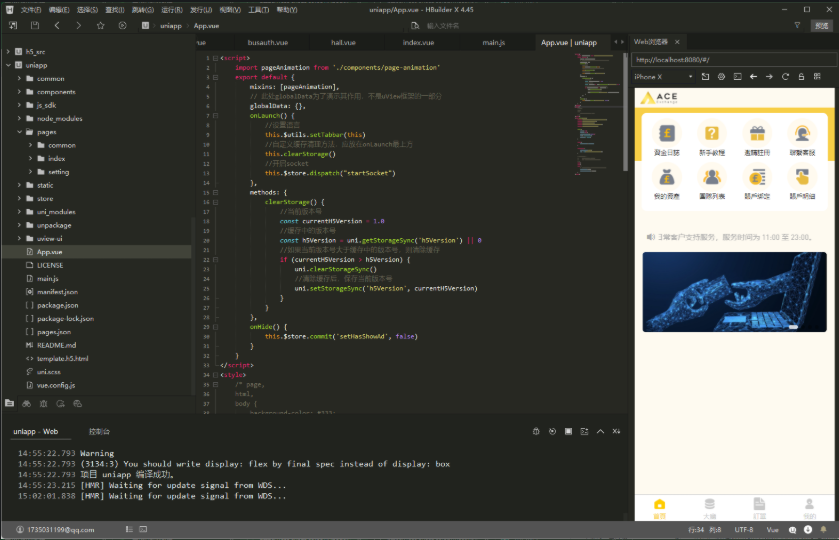Collapse the pages folder
The image size is (839, 540).
point(19,132)
